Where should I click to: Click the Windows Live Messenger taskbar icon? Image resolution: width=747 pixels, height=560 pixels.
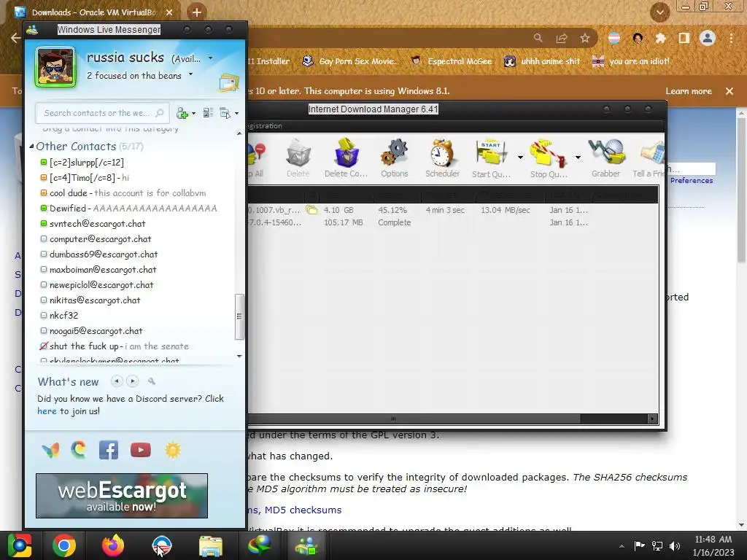point(307,545)
